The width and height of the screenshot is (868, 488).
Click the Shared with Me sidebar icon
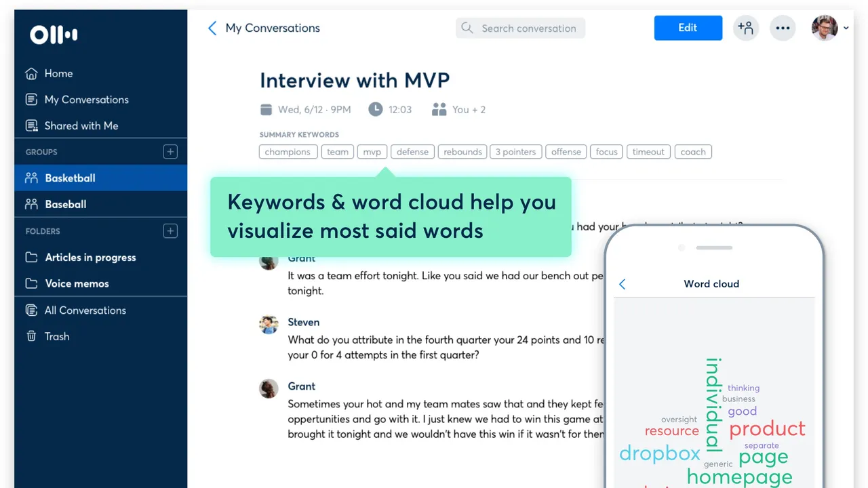(31, 125)
